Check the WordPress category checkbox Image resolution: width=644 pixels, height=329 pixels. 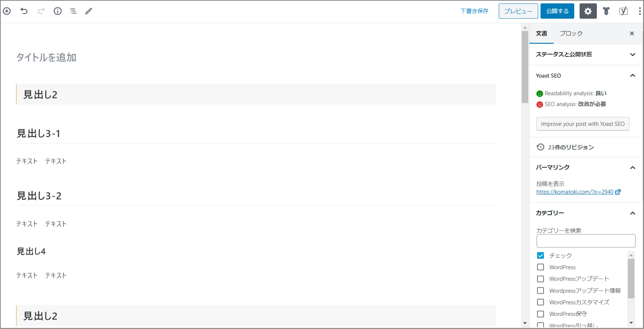(x=540, y=267)
